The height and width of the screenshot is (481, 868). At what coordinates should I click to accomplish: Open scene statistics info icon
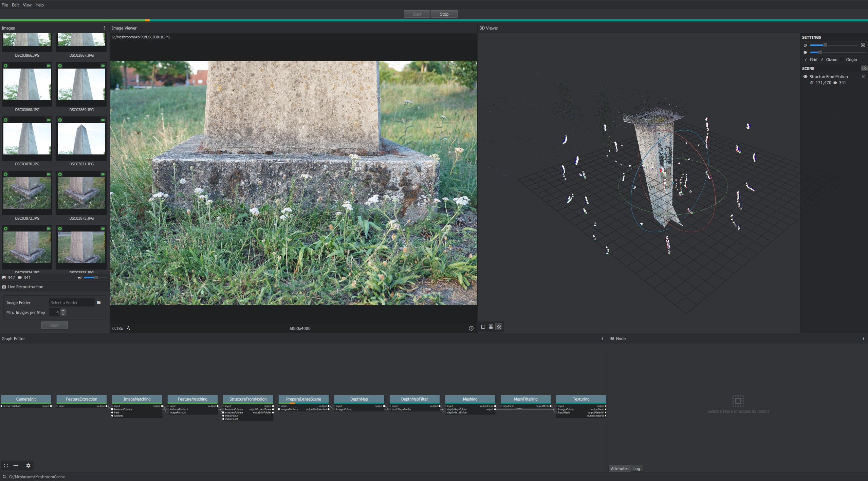864,69
